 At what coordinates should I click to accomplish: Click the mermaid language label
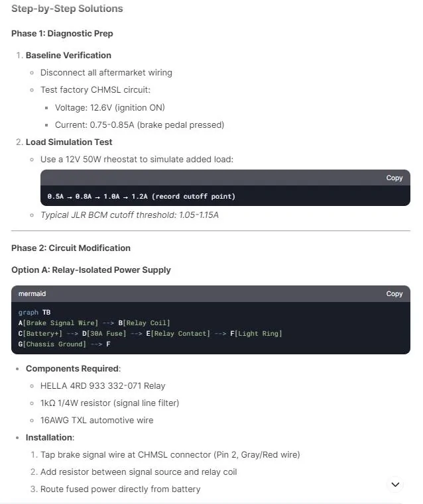32,294
